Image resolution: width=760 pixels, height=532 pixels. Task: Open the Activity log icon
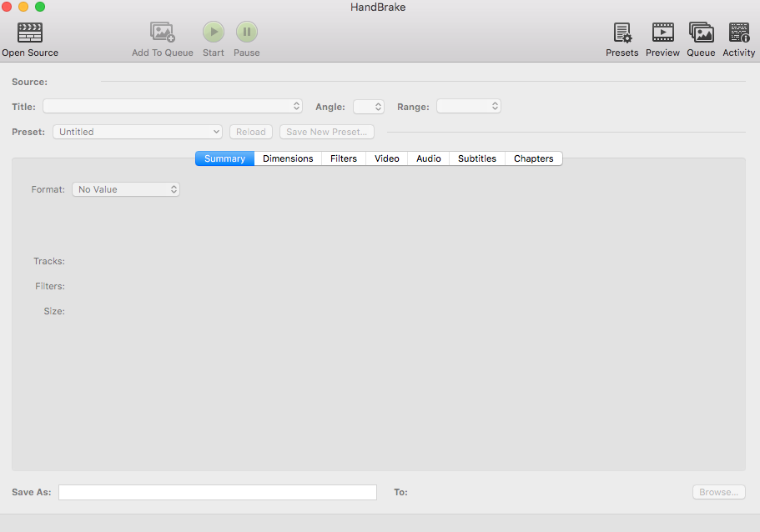[739, 33]
